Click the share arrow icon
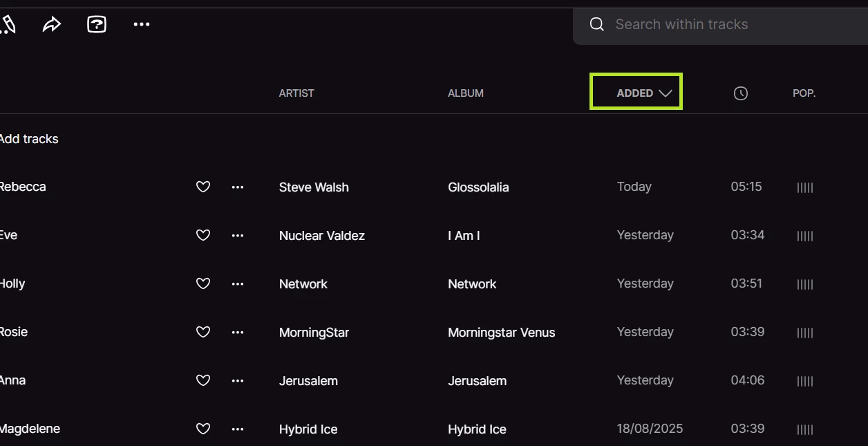Screen dimensions: 868x446 tap(52, 25)
